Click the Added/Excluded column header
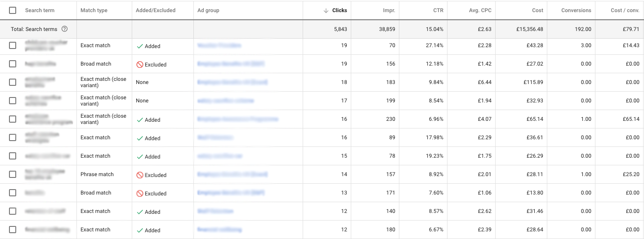Viewport: 644px width, 239px height. pyautogui.click(x=156, y=10)
